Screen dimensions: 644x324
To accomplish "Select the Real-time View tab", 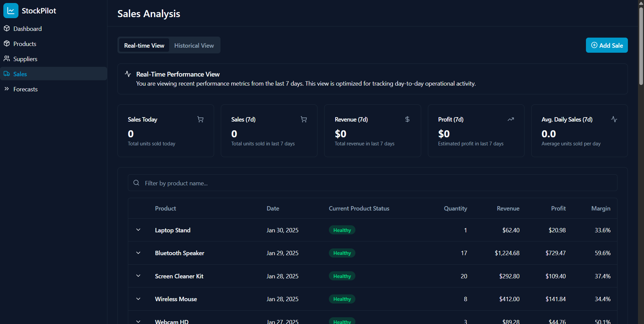I will coord(144,45).
